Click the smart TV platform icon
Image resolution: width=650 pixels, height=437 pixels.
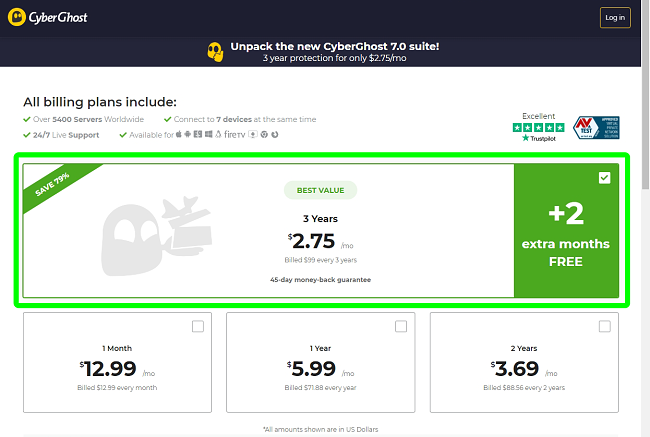[x=253, y=134]
